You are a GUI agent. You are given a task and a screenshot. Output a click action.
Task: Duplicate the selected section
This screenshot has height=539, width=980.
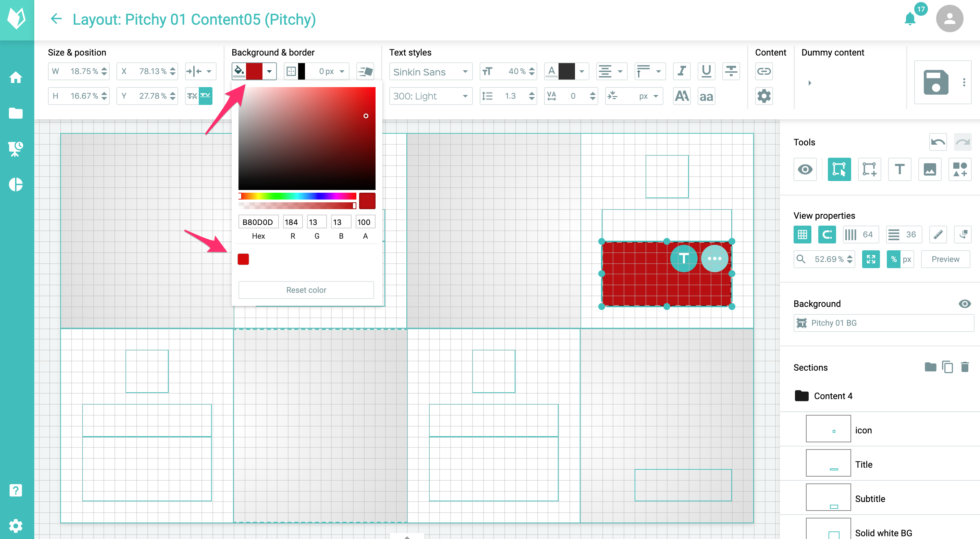tap(948, 367)
